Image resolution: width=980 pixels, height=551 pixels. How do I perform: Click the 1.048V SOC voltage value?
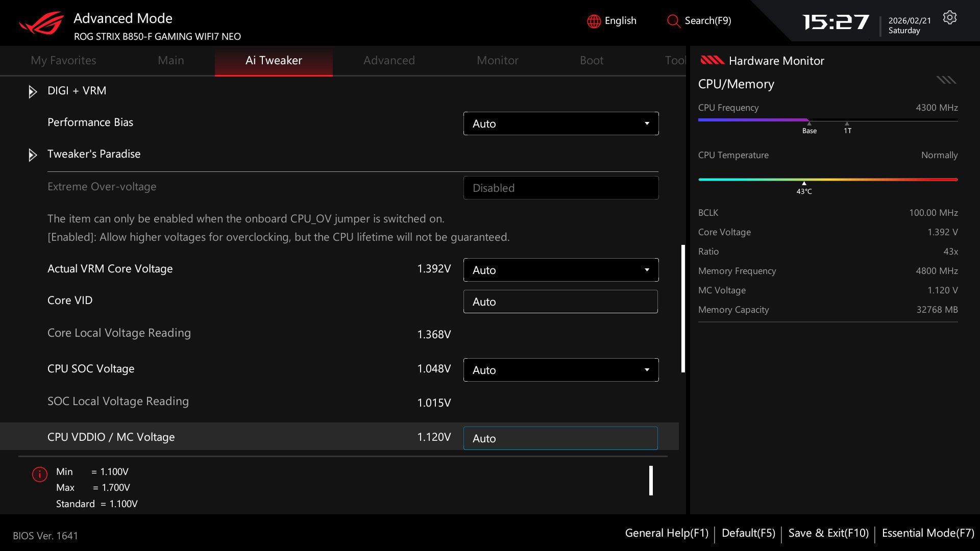(434, 369)
